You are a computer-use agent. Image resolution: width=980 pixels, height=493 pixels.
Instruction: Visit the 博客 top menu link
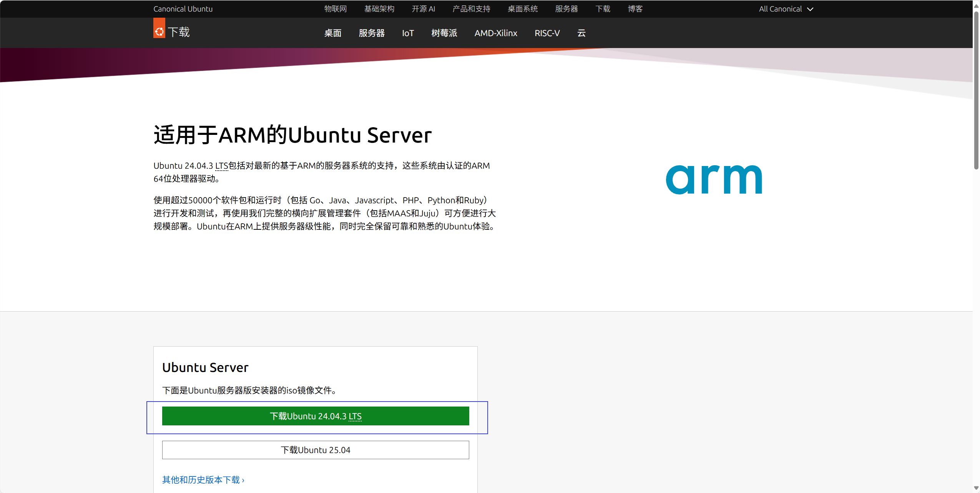click(x=635, y=9)
